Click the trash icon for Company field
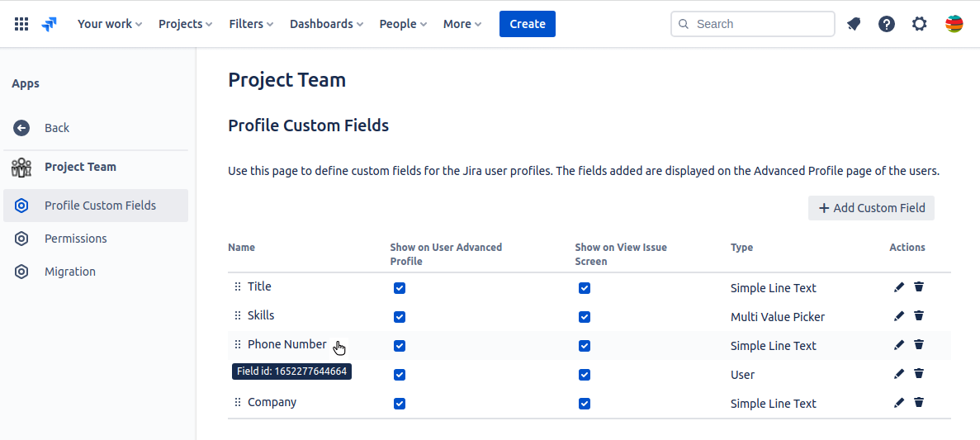Screen dimensions: 980x440 click(919, 403)
